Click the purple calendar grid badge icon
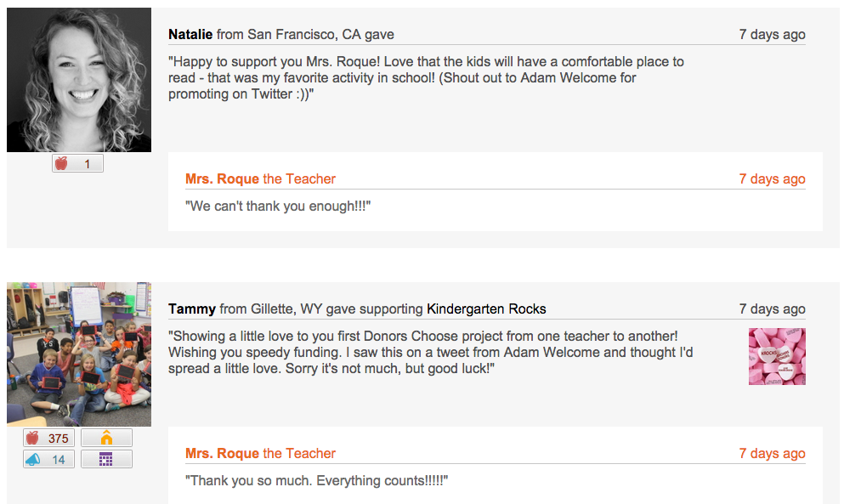The height and width of the screenshot is (504, 844). tap(106, 459)
